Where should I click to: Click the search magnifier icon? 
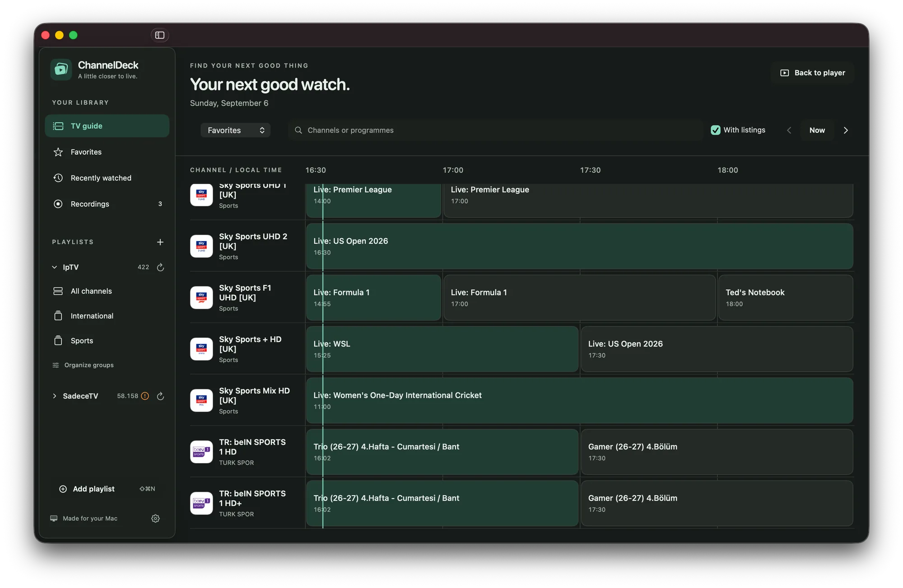pos(298,130)
